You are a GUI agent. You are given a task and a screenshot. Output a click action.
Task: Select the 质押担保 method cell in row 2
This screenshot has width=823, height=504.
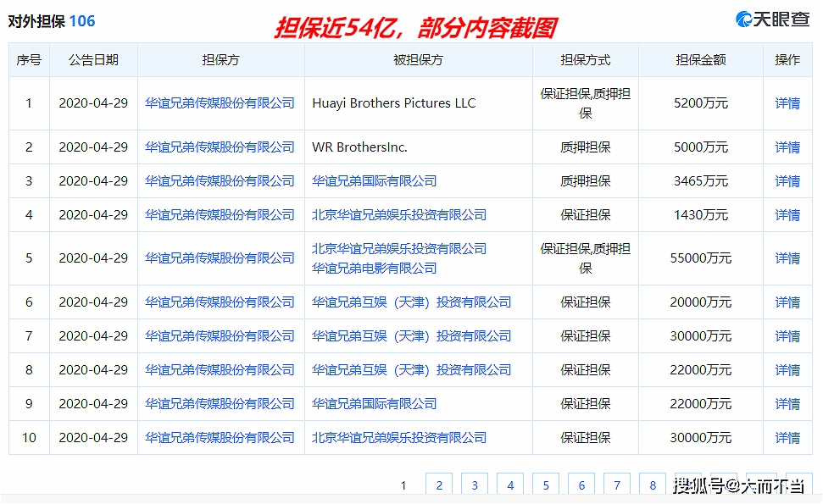[x=585, y=147]
